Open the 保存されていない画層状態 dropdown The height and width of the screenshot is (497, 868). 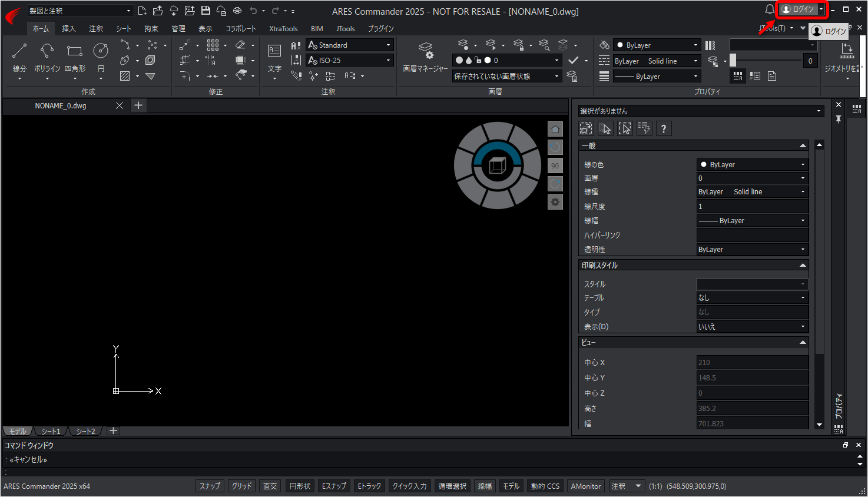click(507, 76)
